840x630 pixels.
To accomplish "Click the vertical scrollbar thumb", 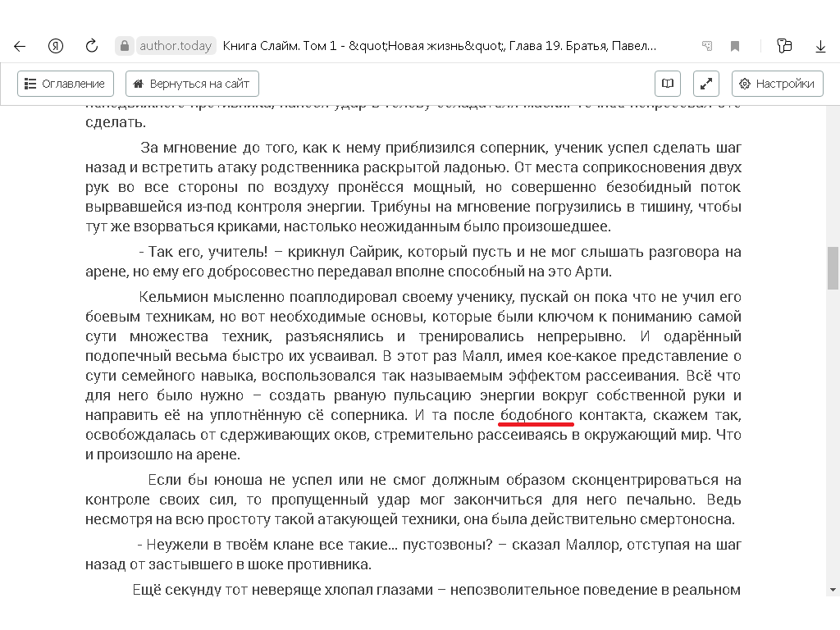I will coord(833,267).
